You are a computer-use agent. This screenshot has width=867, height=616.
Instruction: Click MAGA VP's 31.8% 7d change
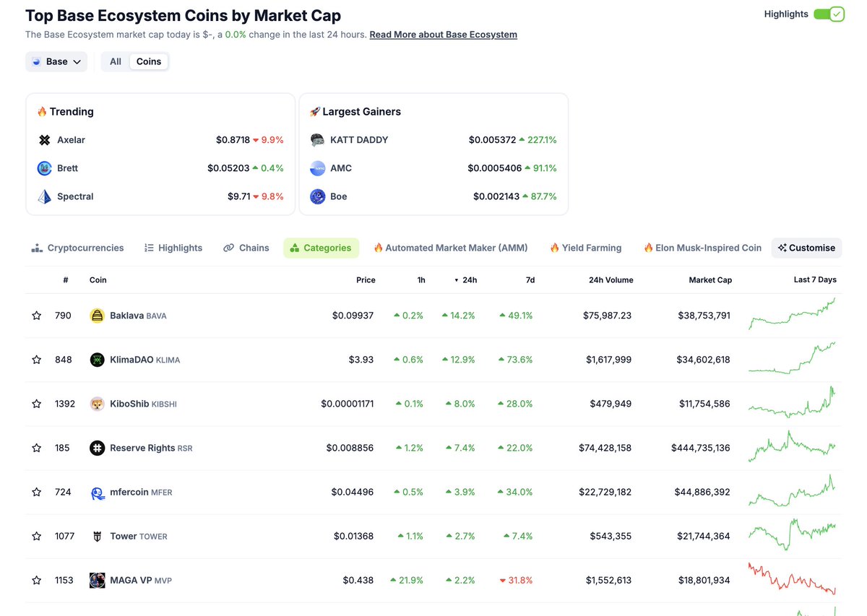point(516,580)
